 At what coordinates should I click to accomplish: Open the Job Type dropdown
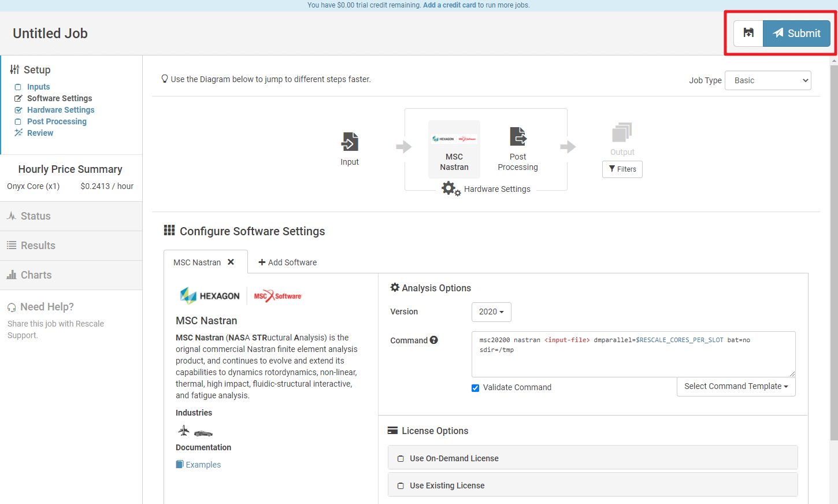click(x=767, y=80)
